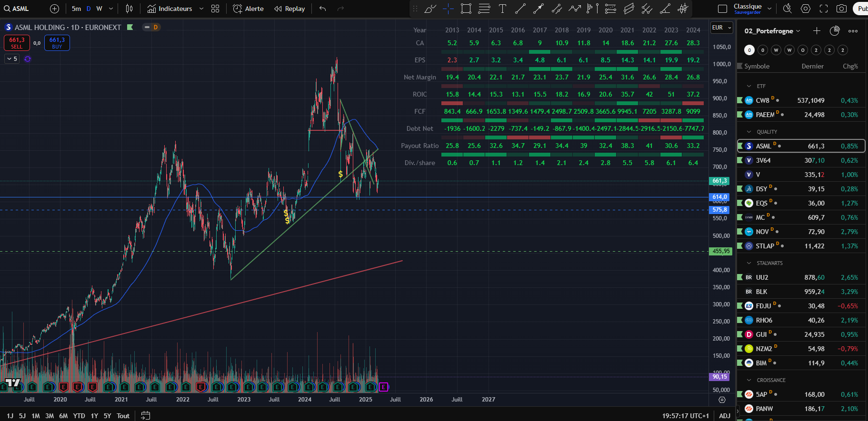Open Classique layout dropdown arrow
Image resolution: width=868 pixels, height=421 pixels.
click(x=769, y=9)
